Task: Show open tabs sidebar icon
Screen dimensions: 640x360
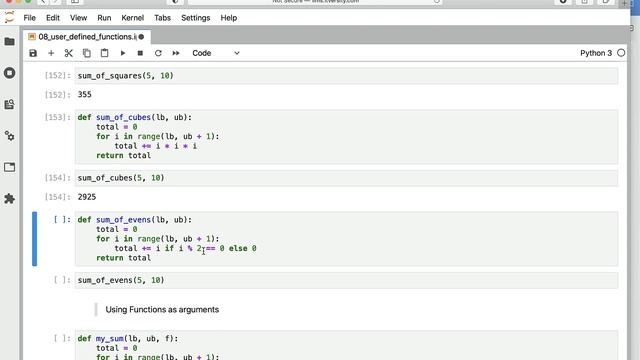Action: point(9,167)
